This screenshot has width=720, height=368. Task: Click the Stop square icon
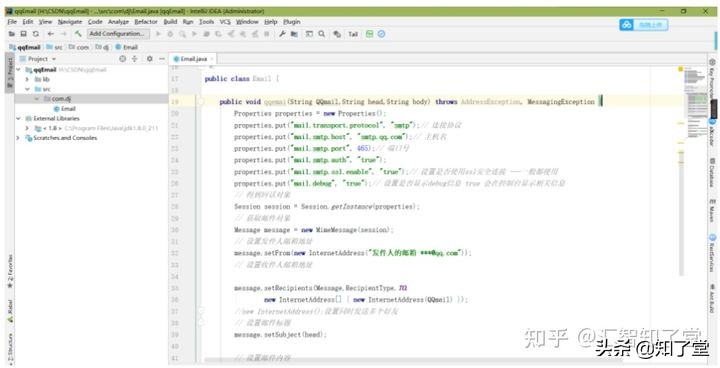click(x=266, y=34)
